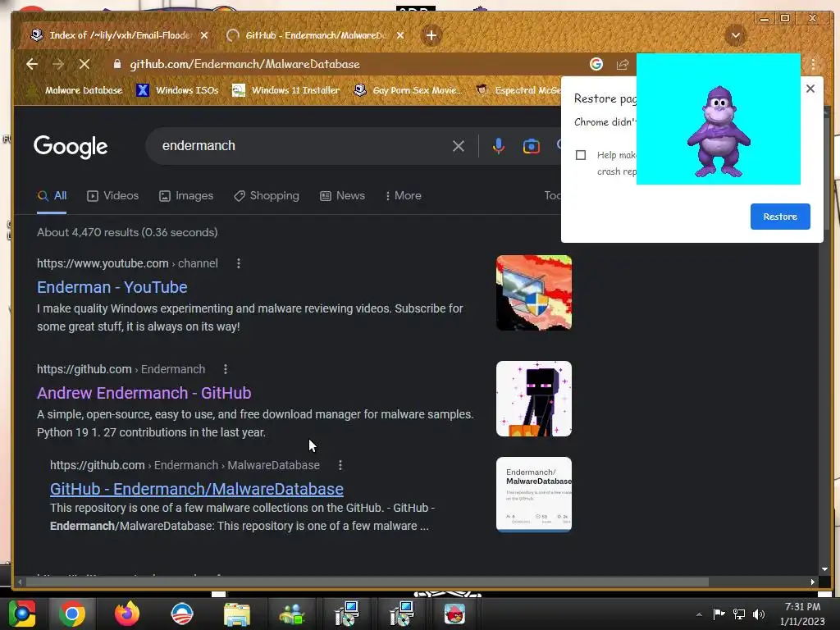Open the Angry Birds icon on taskbar
This screenshot has width=840, height=630.
coord(454,614)
